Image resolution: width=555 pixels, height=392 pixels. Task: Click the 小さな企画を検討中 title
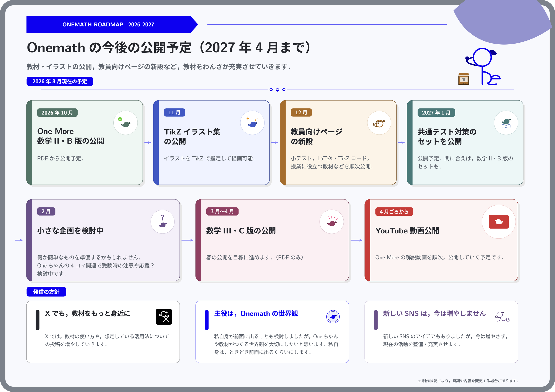click(70, 231)
